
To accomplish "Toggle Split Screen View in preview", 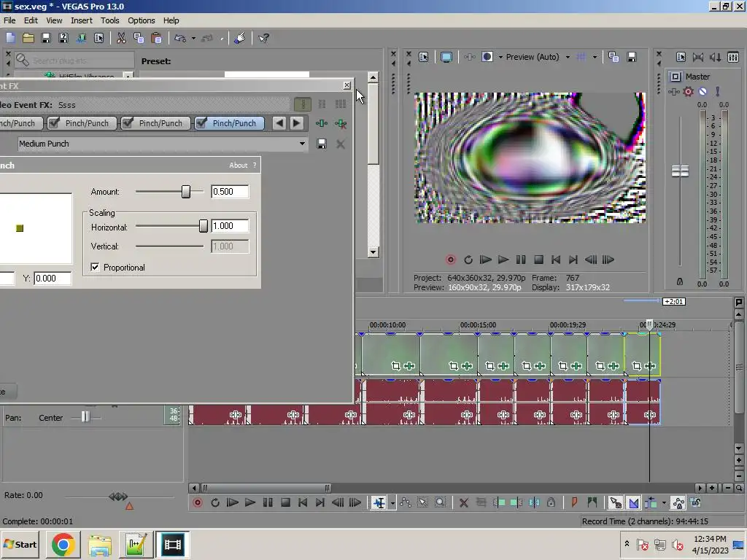I will (x=487, y=57).
